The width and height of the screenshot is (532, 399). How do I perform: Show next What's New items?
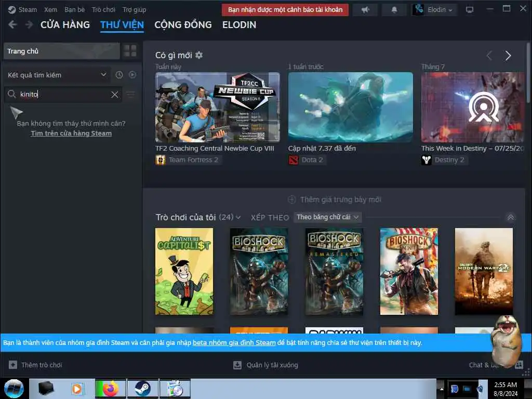pyautogui.click(x=508, y=56)
